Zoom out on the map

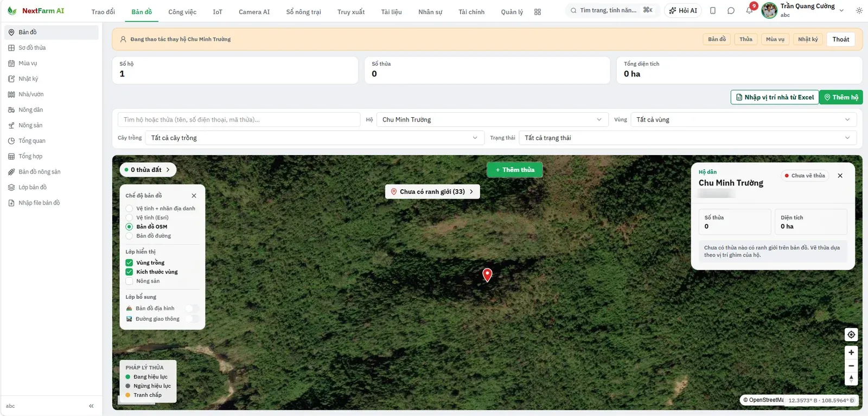click(851, 366)
